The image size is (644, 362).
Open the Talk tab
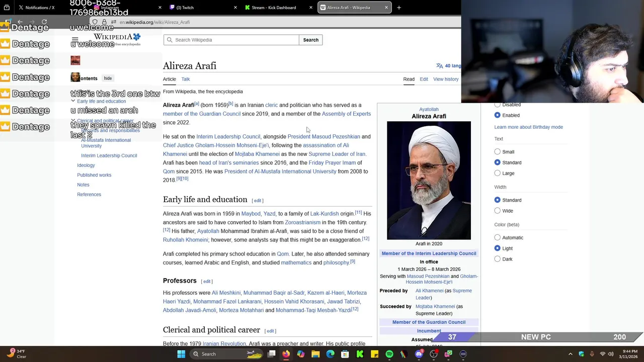(186, 79)
